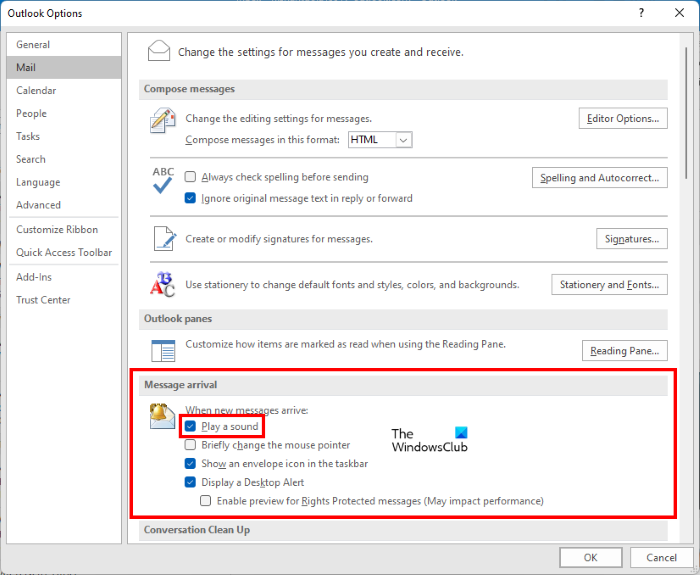Open Quick Access Toolbar settings
This screenshot has width=700, height=575.
tap(64, 252)
